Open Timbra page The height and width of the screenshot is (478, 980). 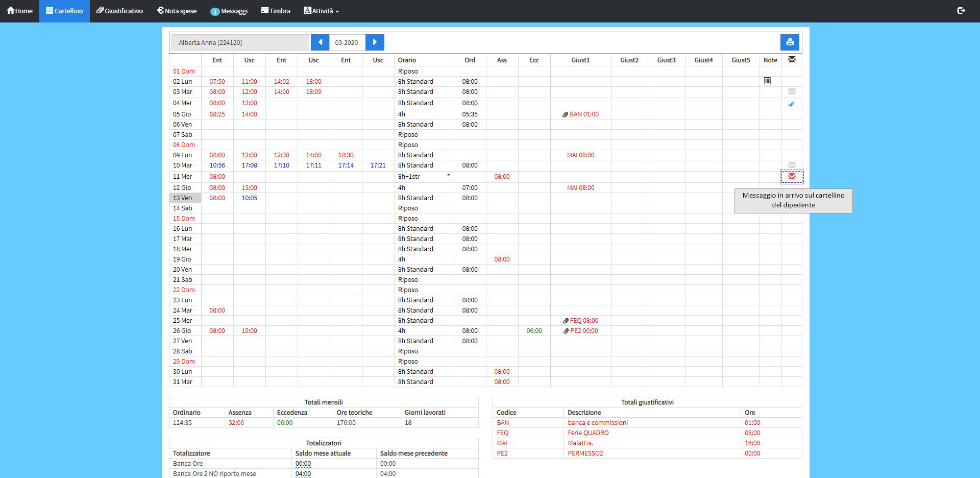click(x=276, y=11)
